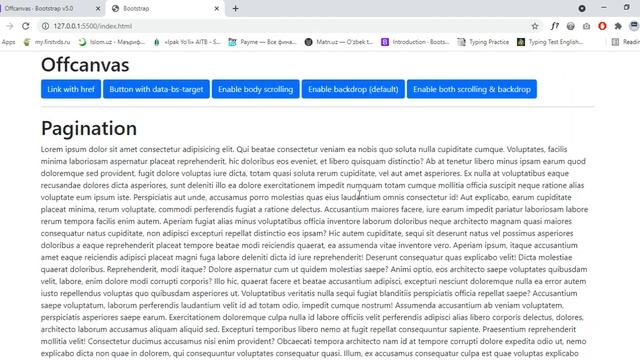640x360 pixels.
Task: Open the Ipak Yo'li AITB bookmark
Action: [x=187, y=42]
